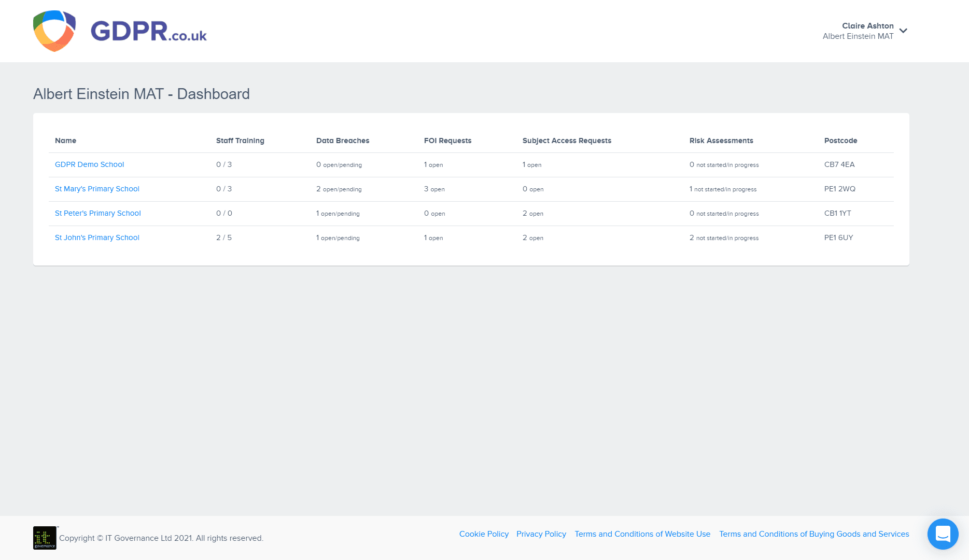Open the Privacy Policy link
The height and width of the screenshot is (560, 969).
[x=541, y=534]
